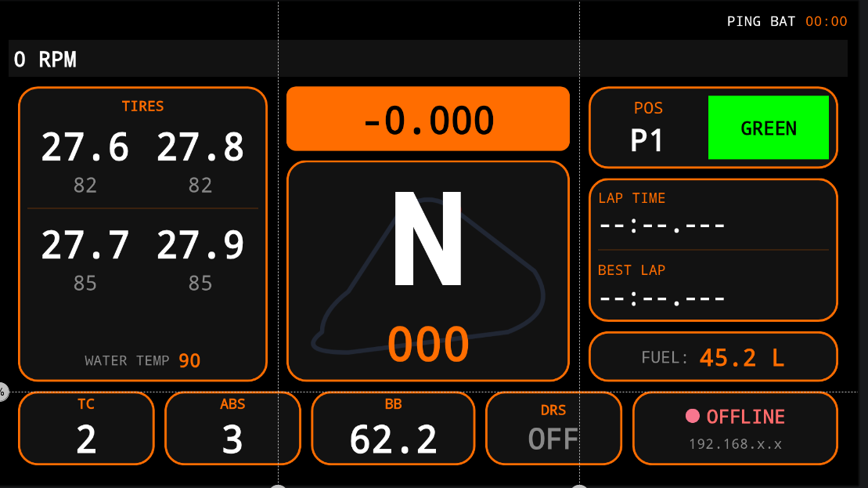Click the OFFLINE status text
868x488 pixels.
pos(746,417)
